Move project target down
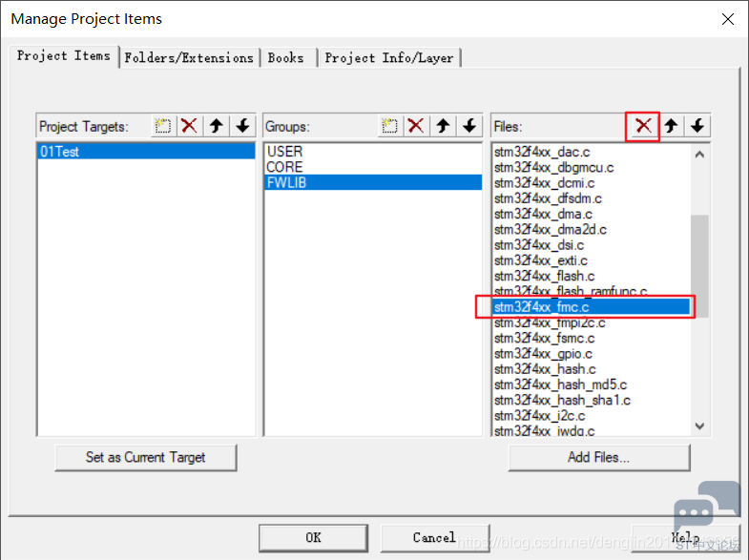Viewport: 749px width, 560px height. coord(242,126)
